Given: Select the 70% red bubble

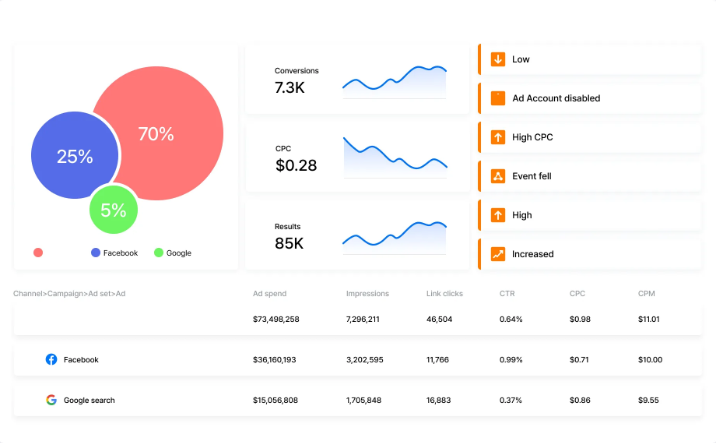Looking at the screenshot, I should pyautogui.click(x=158, y=133).
